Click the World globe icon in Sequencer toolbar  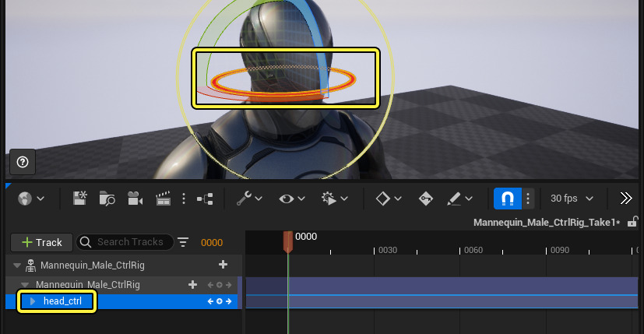coord(25,199)
